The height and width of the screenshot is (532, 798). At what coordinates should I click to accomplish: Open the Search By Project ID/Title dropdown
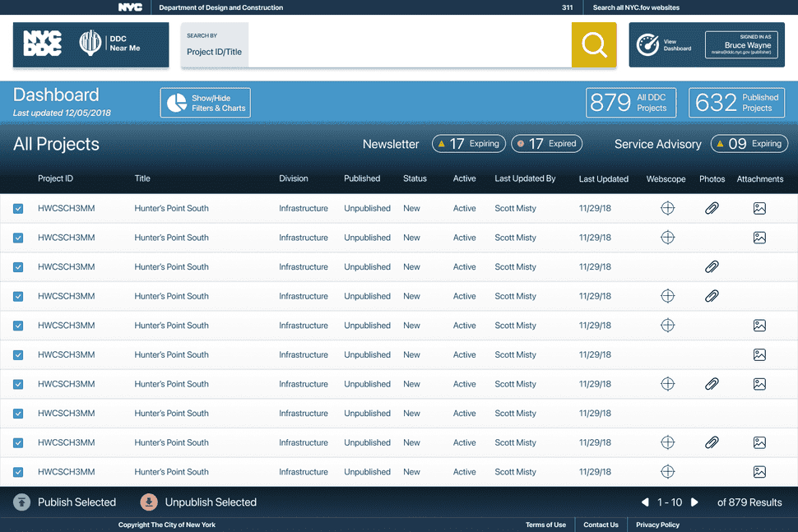[214, 44]
